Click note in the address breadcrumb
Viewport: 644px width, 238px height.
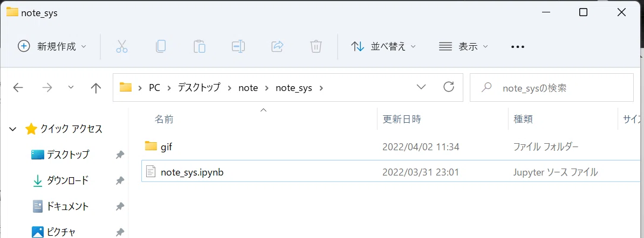pyautogui.click(x=248, y=87)
